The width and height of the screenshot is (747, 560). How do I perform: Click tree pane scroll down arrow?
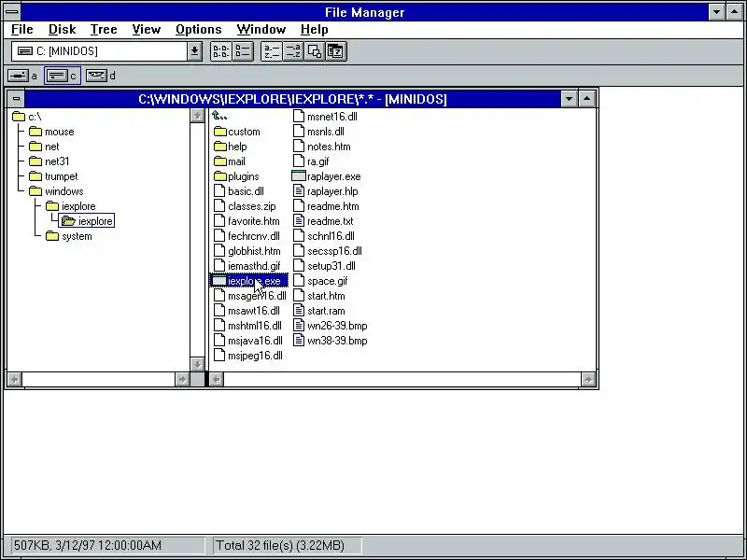click(x=197, y=364)
